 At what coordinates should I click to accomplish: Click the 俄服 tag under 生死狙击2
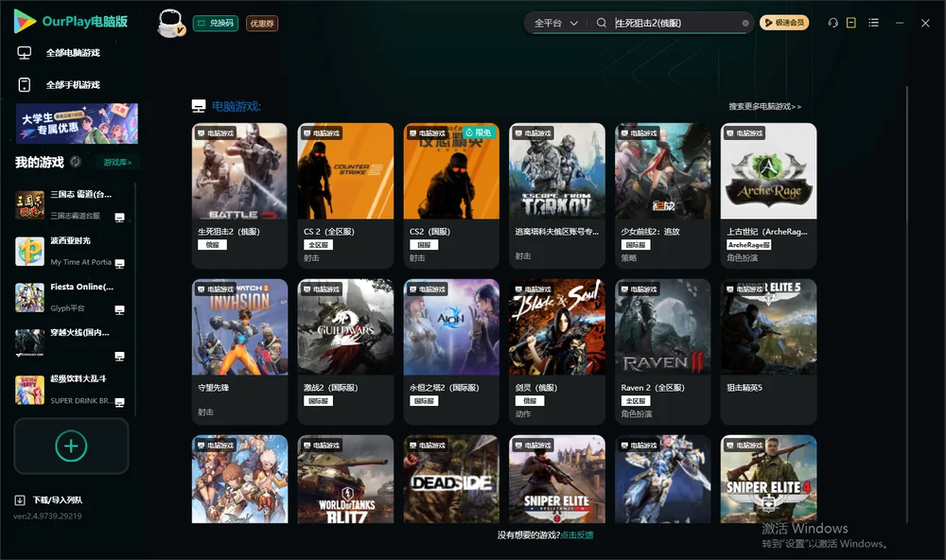click(212, 244)
